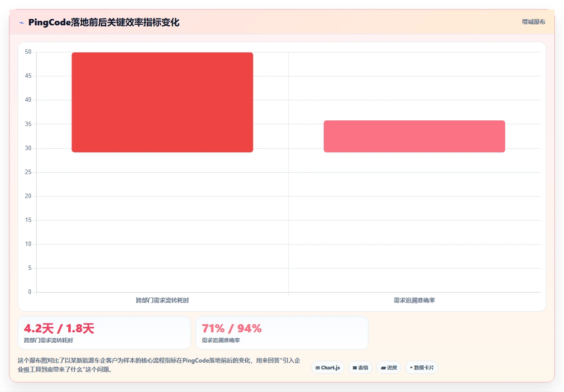Open the 4.2天 / 1.8天 data card
This screenshot has height=392, width=564.
click(x=104, y=333)
